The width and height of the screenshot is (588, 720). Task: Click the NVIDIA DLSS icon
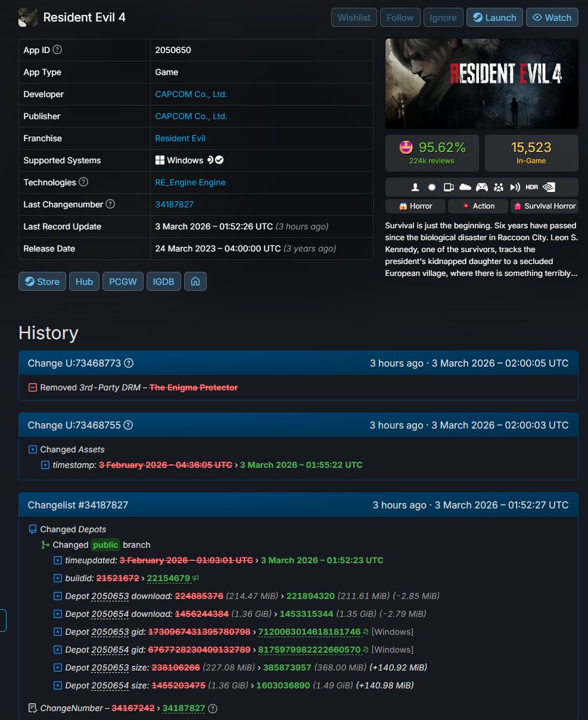click(548, 187)
